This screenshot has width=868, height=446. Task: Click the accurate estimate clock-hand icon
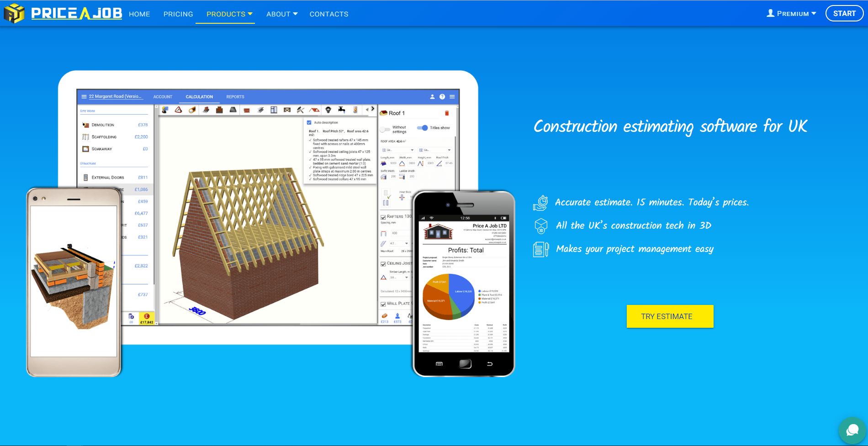(540, 203)
